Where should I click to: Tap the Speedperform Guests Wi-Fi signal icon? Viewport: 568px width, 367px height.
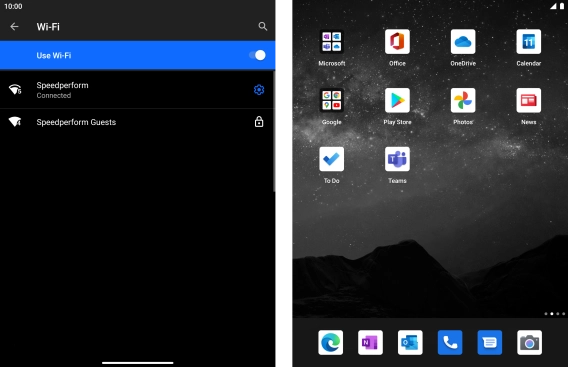click(15, 122)
